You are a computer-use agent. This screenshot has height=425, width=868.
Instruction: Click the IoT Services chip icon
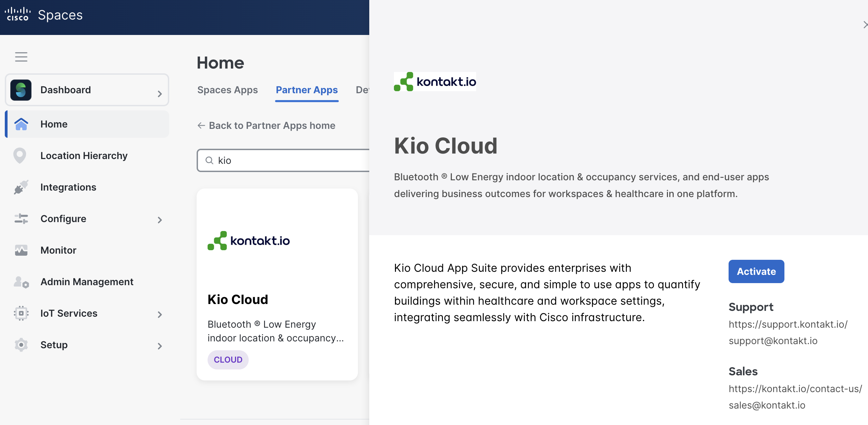click(21, 313)
